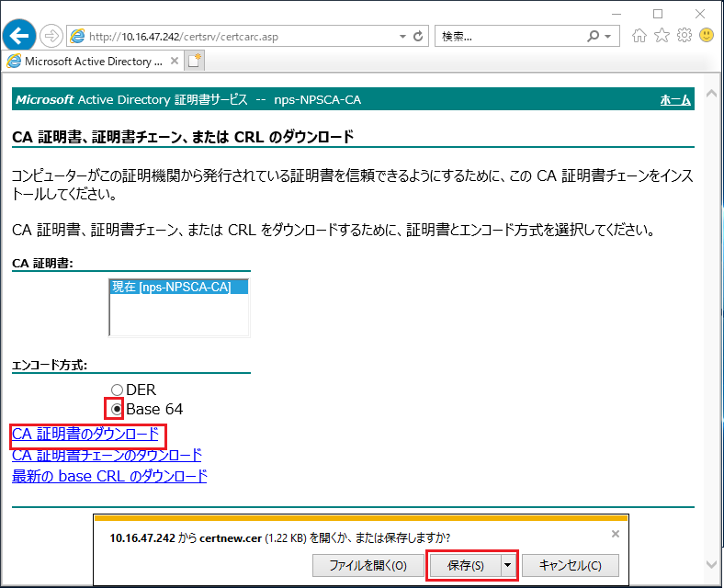Go back with the browser back arrow
Screen dimensions: 724x588
[19, 36]
